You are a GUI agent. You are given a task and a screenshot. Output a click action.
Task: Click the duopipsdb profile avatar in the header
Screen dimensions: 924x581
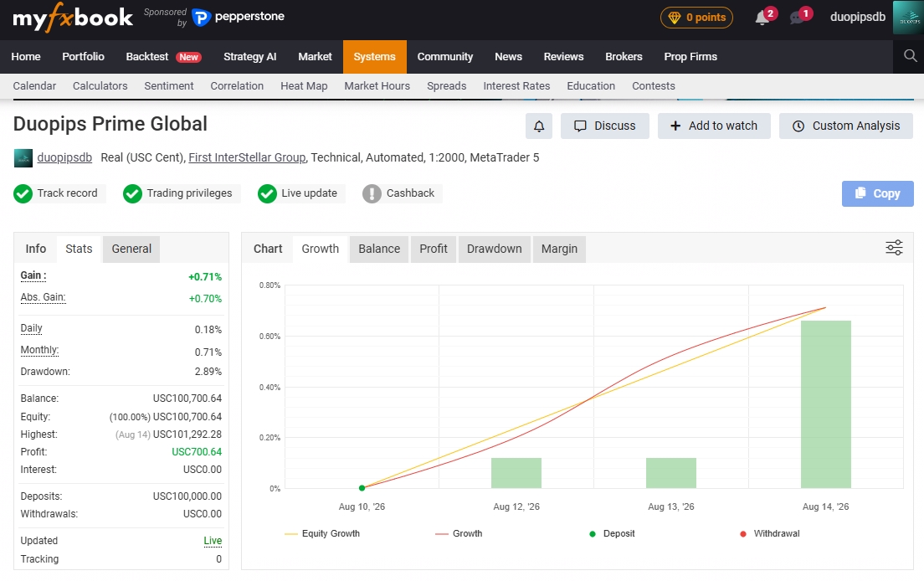pos(908,17)
